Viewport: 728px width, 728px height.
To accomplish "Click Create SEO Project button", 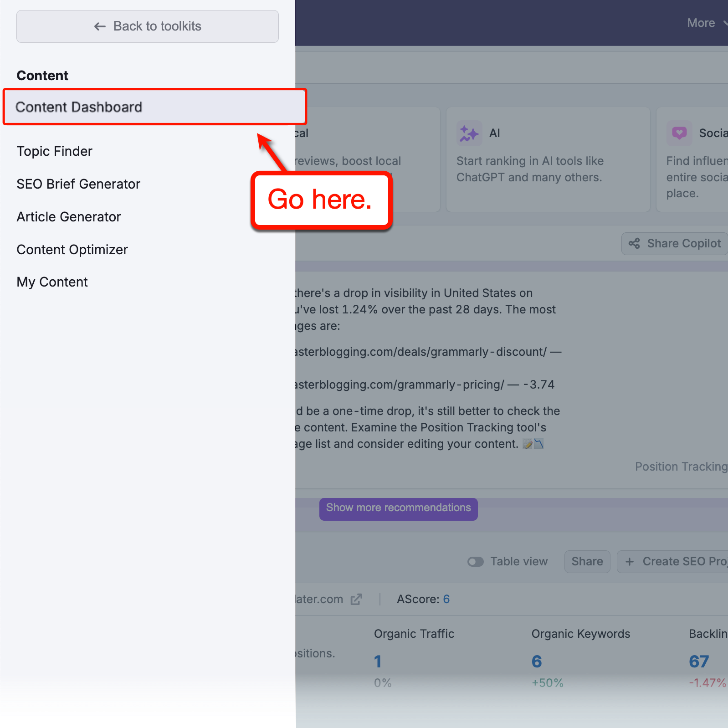I will point(672,562).
